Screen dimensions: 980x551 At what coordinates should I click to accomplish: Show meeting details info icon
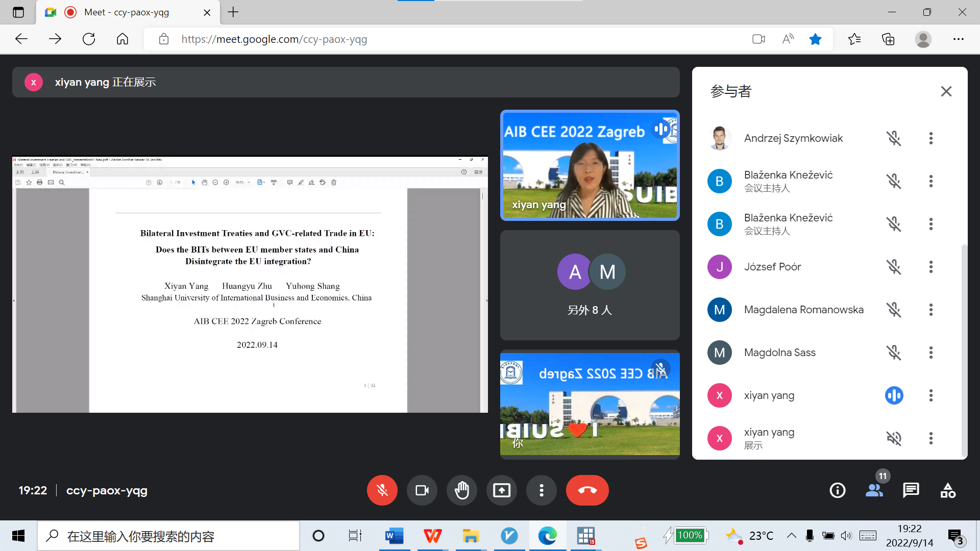coord(837,490)
